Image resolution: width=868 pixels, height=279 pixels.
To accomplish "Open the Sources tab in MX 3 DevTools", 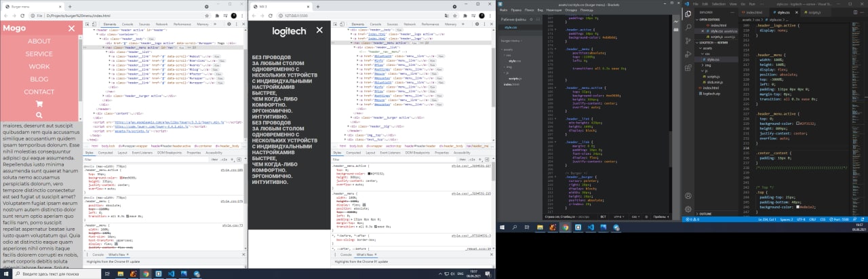I will [393, 24].
